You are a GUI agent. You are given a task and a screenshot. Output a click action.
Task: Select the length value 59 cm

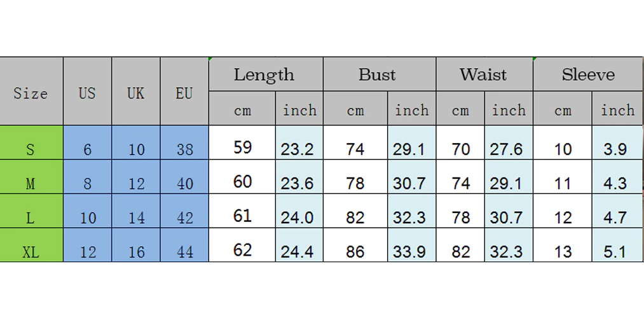point(242,148)
